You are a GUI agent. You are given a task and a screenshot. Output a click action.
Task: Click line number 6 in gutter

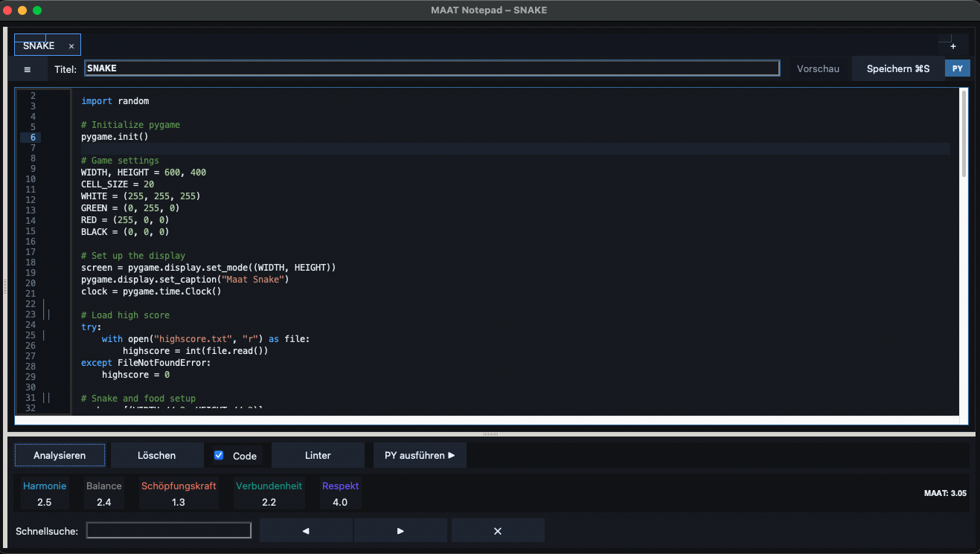click(x=33, y=138)
